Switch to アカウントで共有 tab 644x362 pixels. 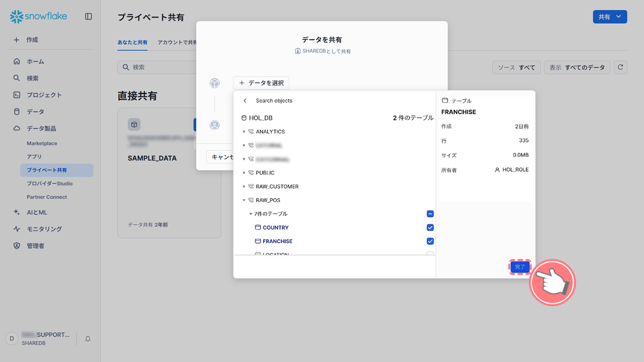point(177,43)
